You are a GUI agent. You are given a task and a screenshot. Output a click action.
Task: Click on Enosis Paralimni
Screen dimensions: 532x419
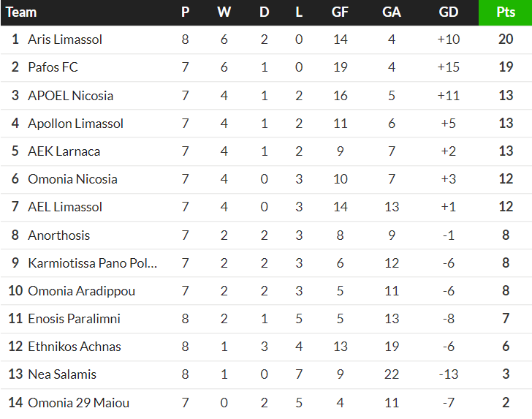coord(74,319)
